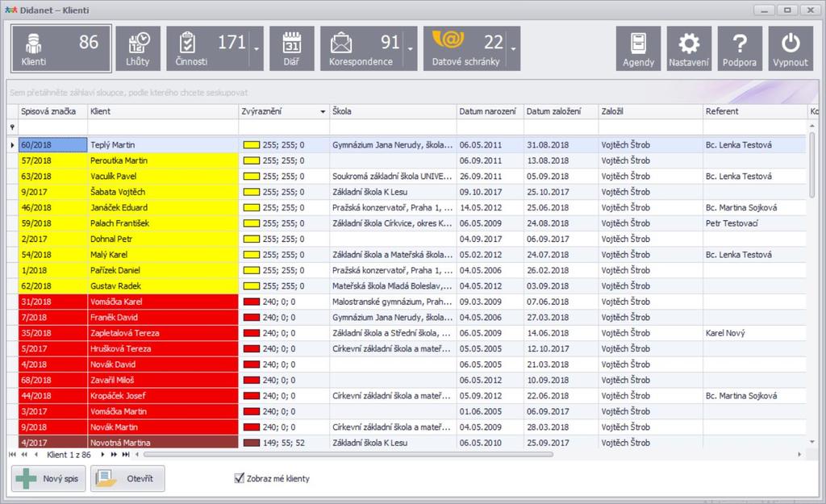
Task: Select client Pařízek Daniel
Action: (x=163, y=270)
